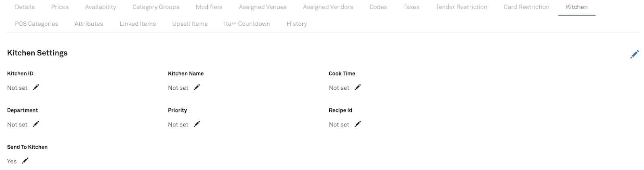Select the Category Groups tab
Viewport: 644px width, 170px height.
(156, 7)
